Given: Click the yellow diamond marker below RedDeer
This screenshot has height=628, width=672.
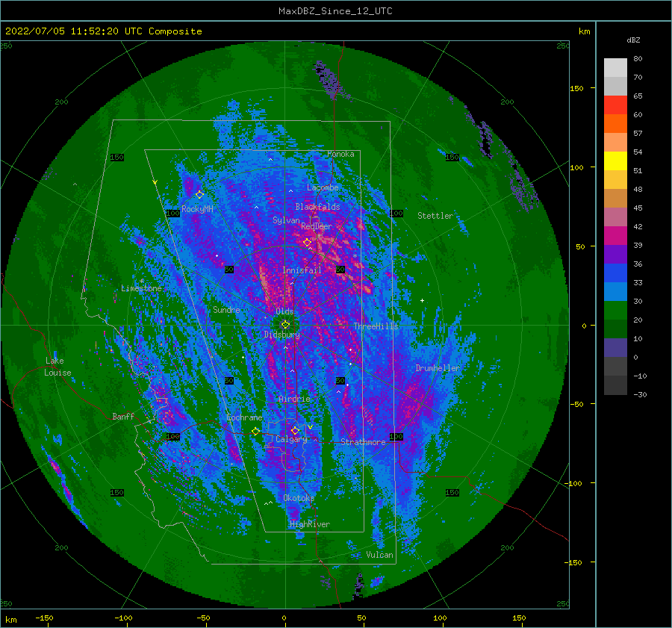Looking at the screenshot, I should pyautogui.click(x=307, y=243).
